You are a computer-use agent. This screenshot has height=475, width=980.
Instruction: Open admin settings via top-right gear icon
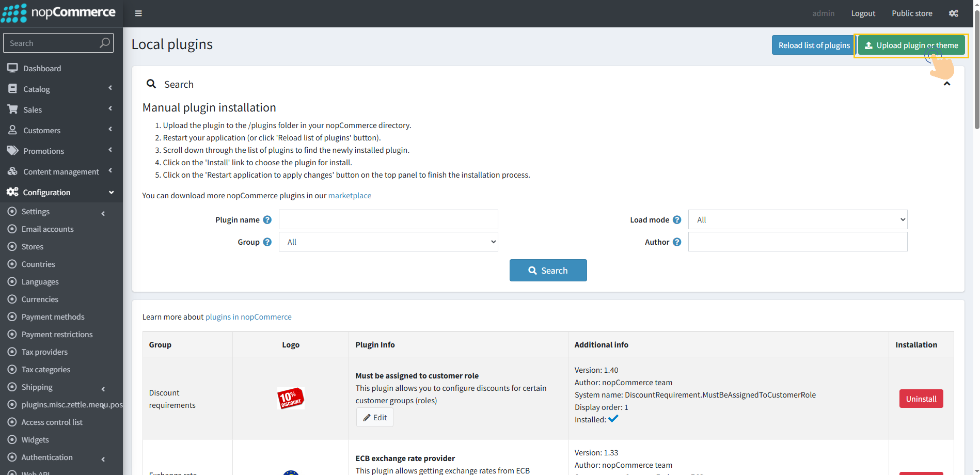[953, 13]
